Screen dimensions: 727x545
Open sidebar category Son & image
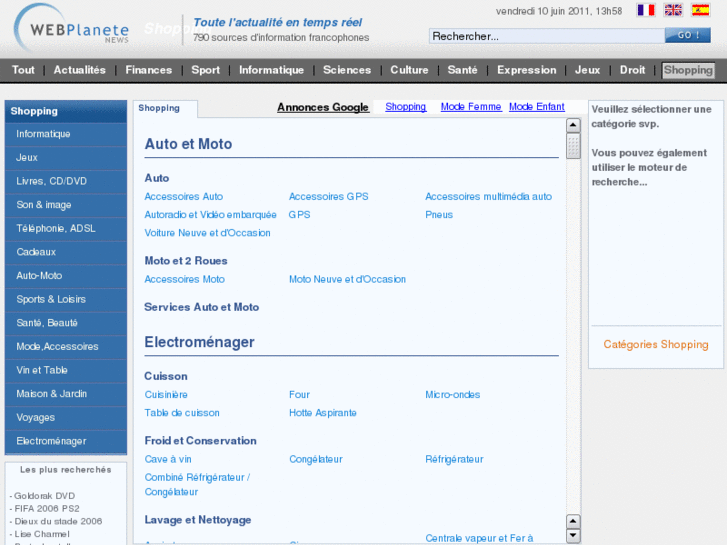(66, 205)
